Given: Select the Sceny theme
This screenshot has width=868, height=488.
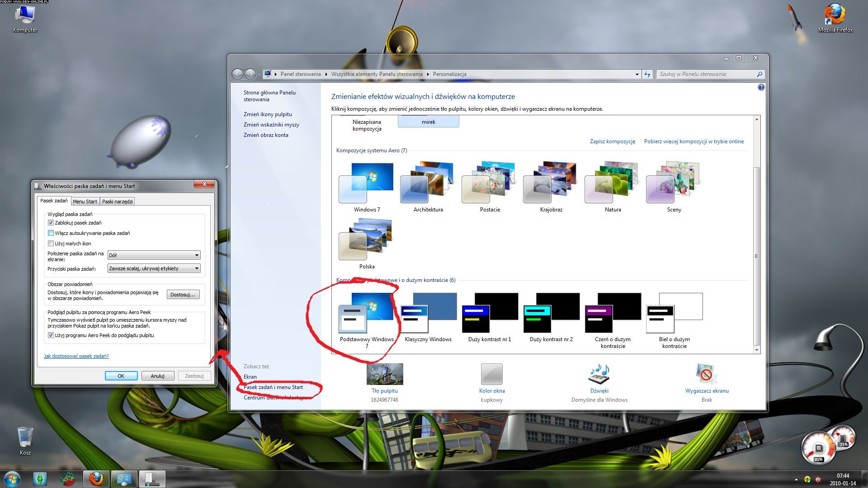Looking at the screenshot, I should coord(674,187).
